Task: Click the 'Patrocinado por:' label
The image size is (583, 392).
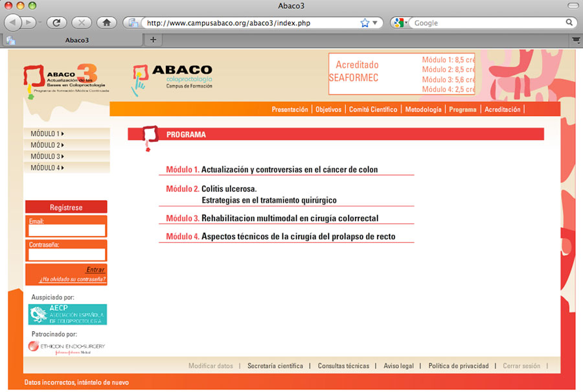Action: click(x=54, y=334)
